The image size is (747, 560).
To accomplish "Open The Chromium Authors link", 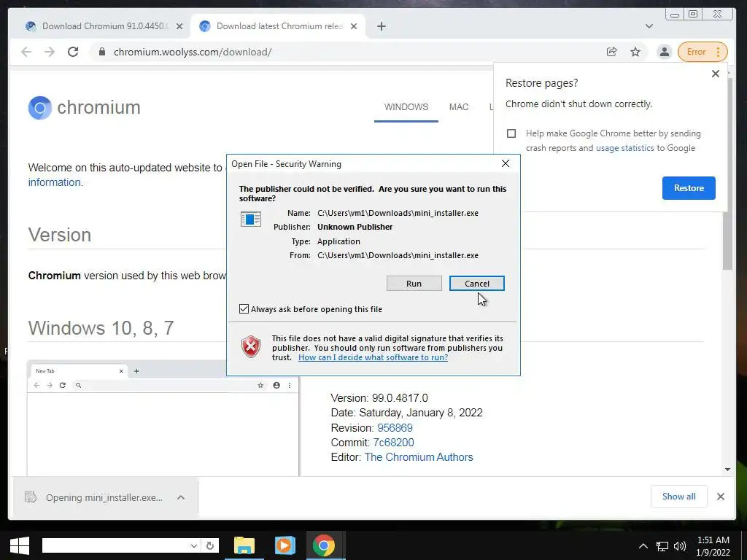I will coord(419,457).
